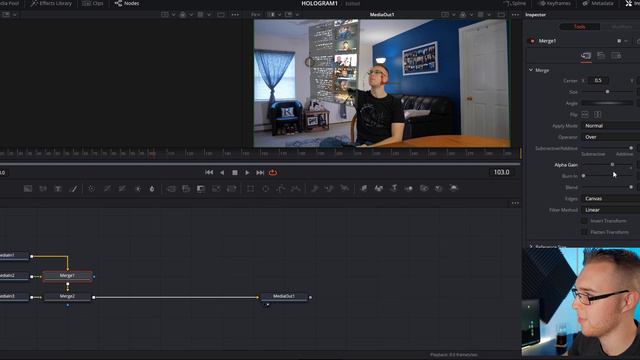Click the current frame field showing 103.0
This screenshot has width=640, height=360.
pyautogui.click(x=502, y=172)
